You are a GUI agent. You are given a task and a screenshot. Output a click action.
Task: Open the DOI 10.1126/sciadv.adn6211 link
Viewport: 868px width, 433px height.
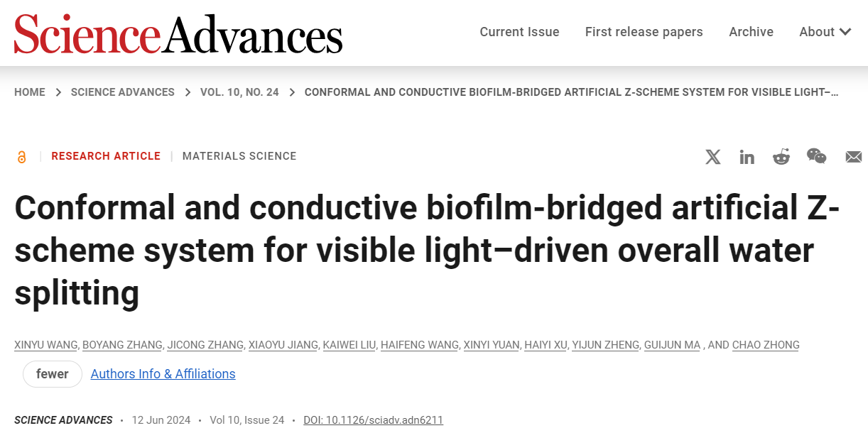coord(373,420)
